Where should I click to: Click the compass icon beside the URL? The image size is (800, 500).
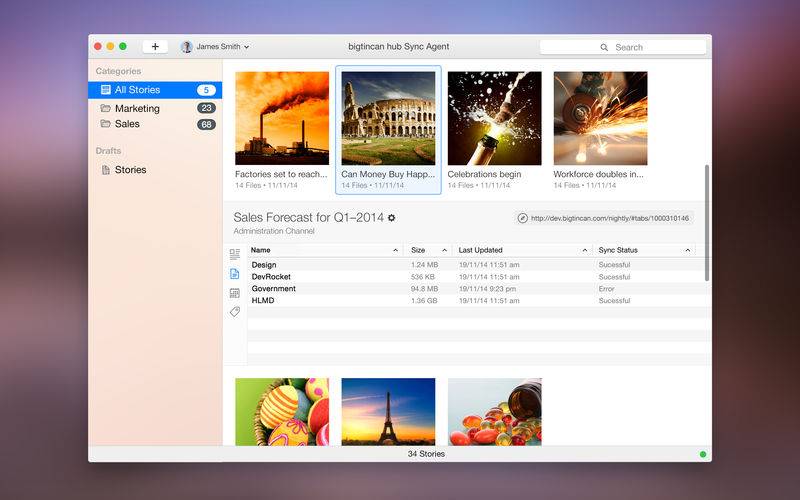click(522, 218)
